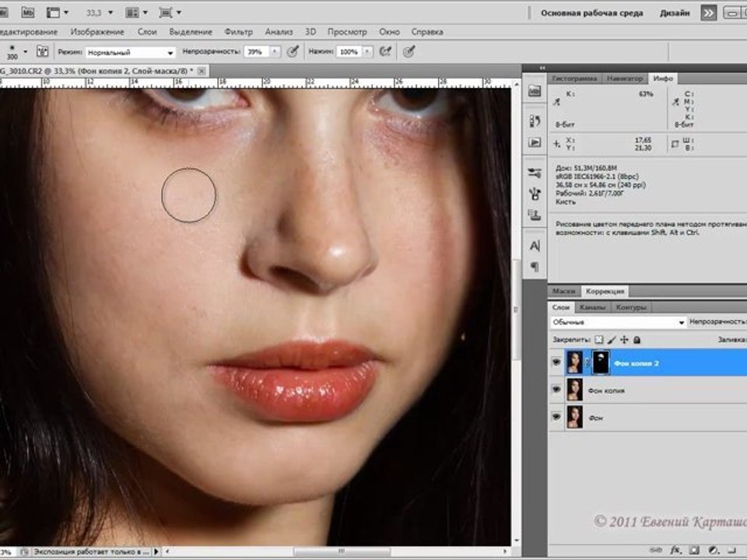Image resolution: width=747 pixels, height=560 pixels.
Task: Open Mini Bridge from the top bar
Action: [28, 12]
